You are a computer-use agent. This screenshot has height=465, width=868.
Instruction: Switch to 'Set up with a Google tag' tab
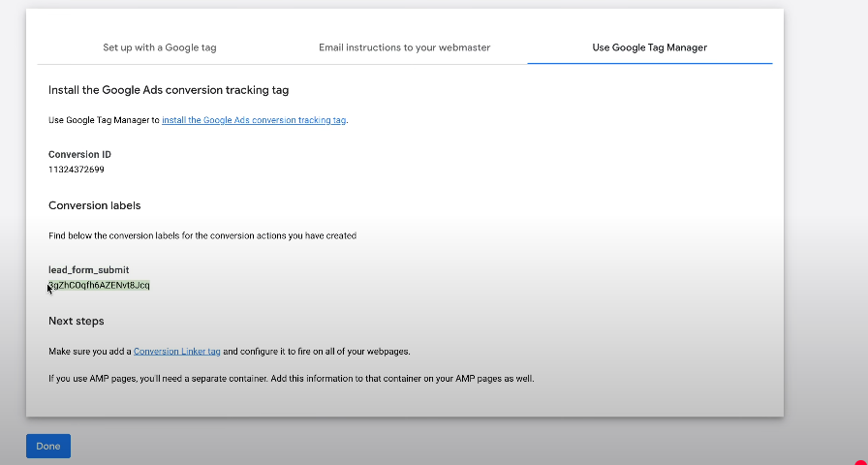coord(160,47)
